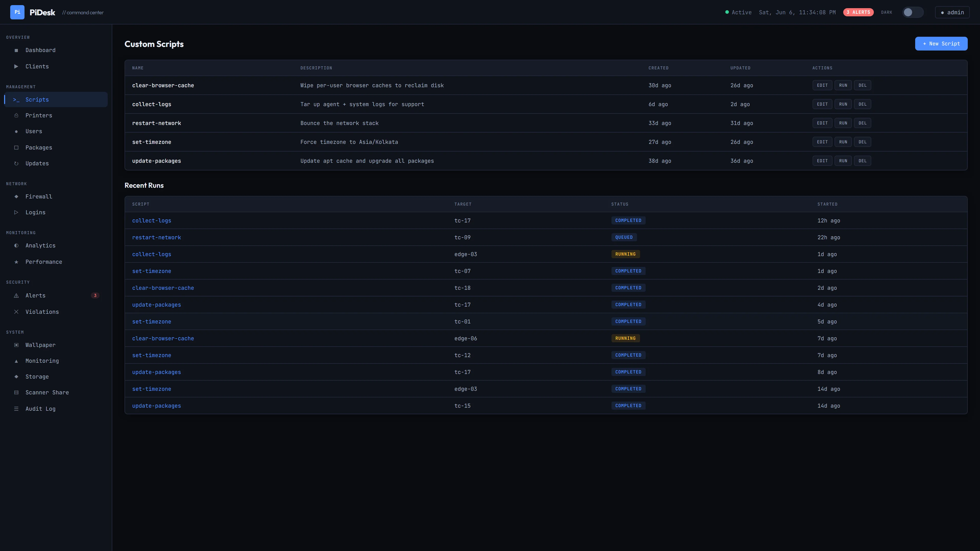Viewport: 980px width, 551px height.
Task: Click the NAME column header
Action: (138, 68)
